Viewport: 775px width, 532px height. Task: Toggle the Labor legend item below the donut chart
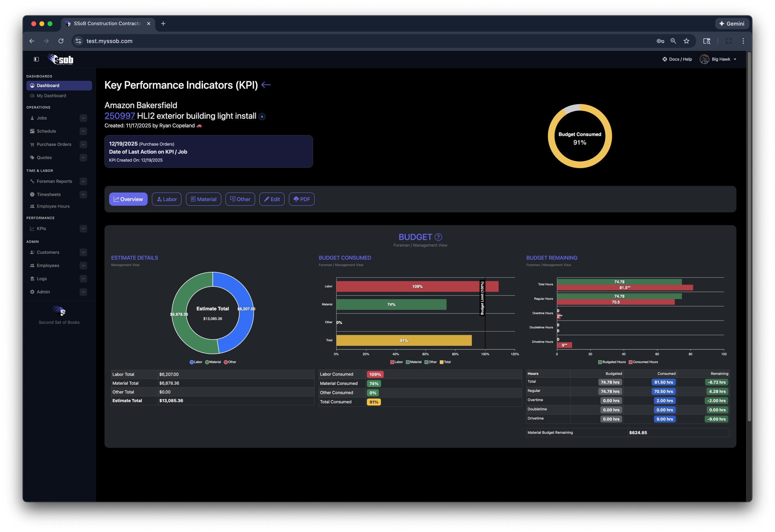pos(196,362)
